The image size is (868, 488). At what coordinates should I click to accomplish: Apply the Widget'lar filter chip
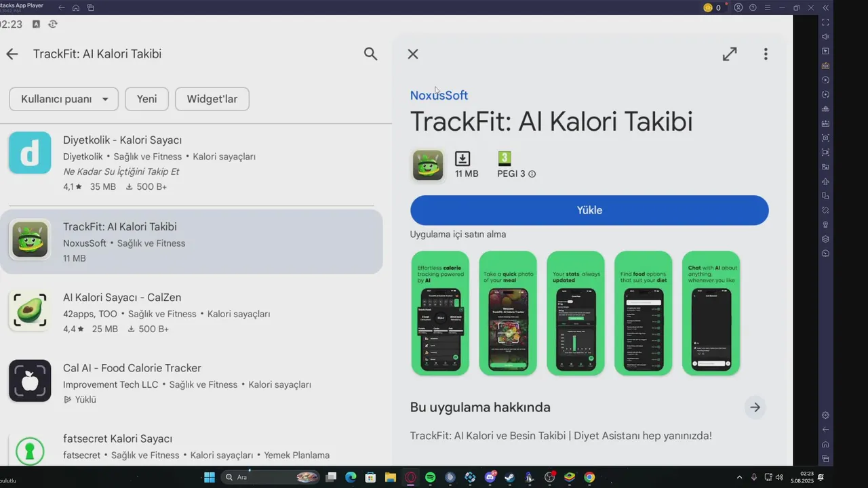pyautogui.click(x=212, y=99)
